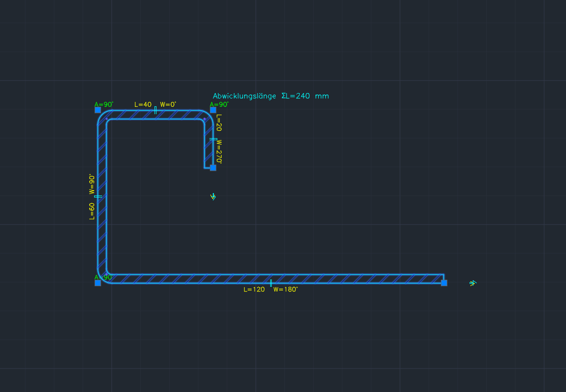Click the cyan midpoint tick on the L=20 segment

click(x=213, y=139)
